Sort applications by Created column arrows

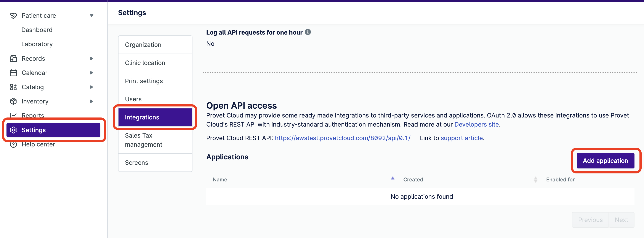535,179
